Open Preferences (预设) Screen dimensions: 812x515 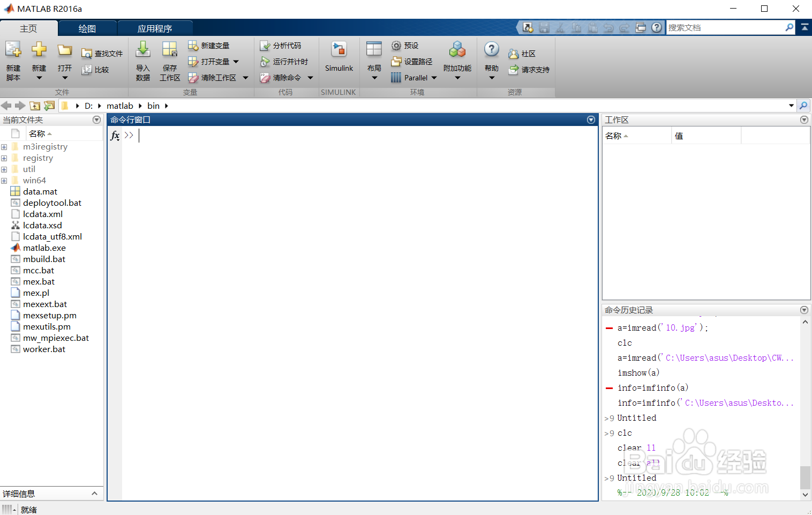tap(405, 46)
